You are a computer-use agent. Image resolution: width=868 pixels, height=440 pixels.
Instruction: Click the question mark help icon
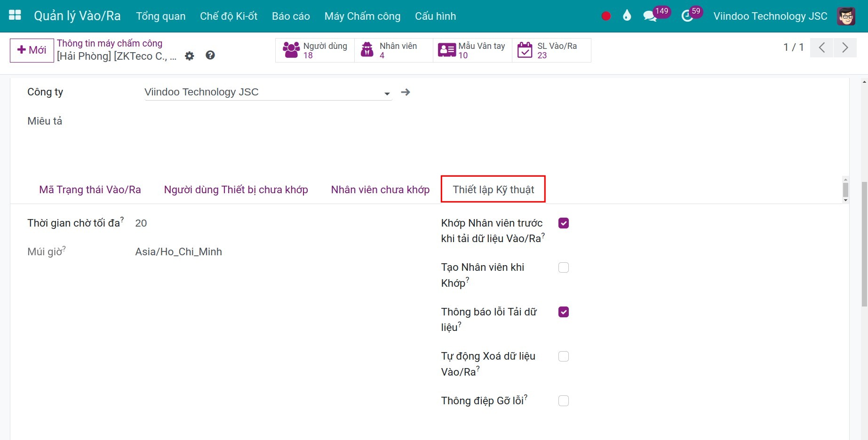coord(210,55)
